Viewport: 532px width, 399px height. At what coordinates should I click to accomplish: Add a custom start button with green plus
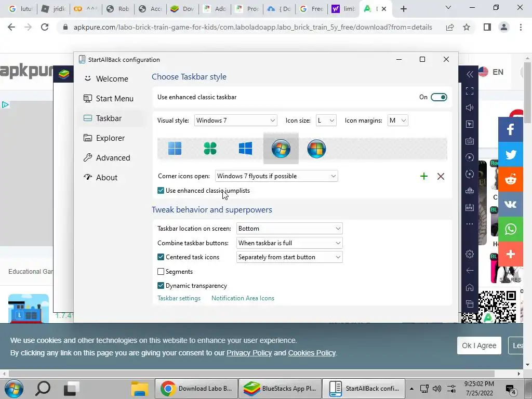[x=424, y=176]
